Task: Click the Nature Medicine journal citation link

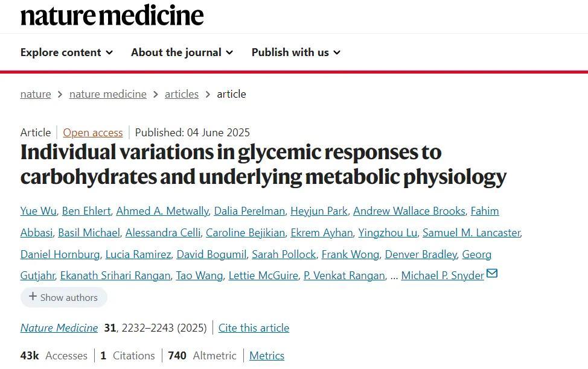Action: [x=59, y=328]
